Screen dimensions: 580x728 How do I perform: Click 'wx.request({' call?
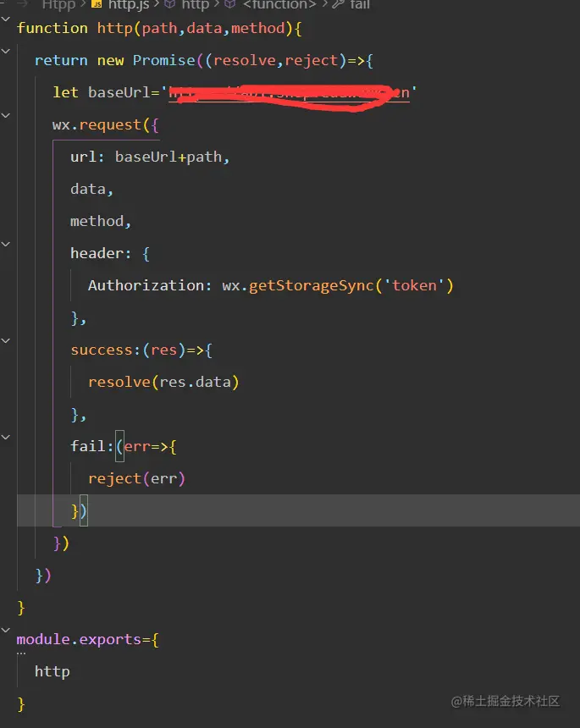[105, 125]
